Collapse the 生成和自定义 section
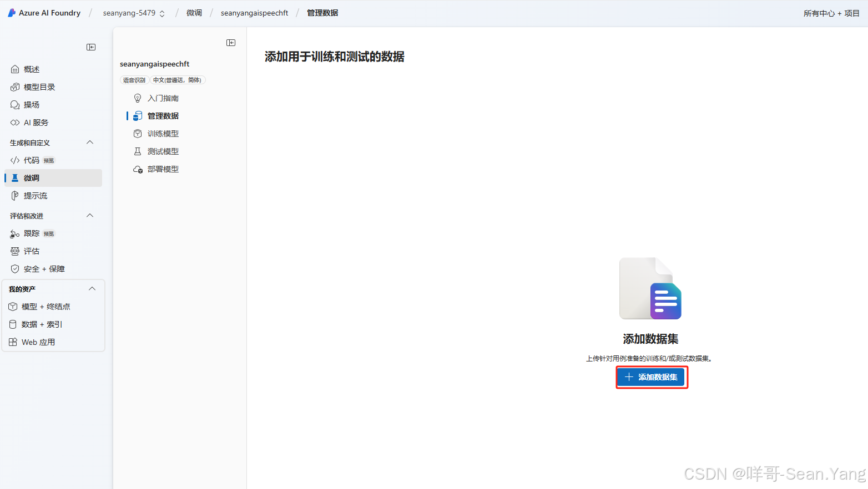868x489 pixels. (90, 142)
